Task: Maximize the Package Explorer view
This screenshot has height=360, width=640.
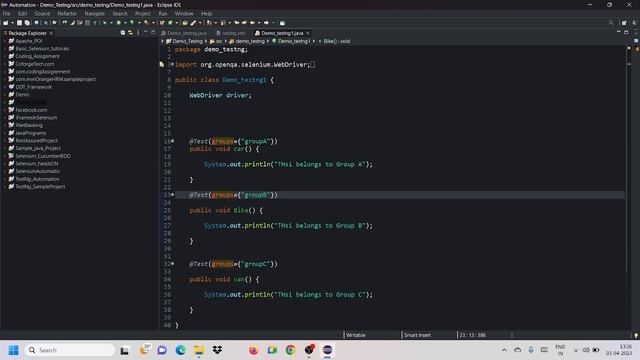Action: tap(153, 32)
